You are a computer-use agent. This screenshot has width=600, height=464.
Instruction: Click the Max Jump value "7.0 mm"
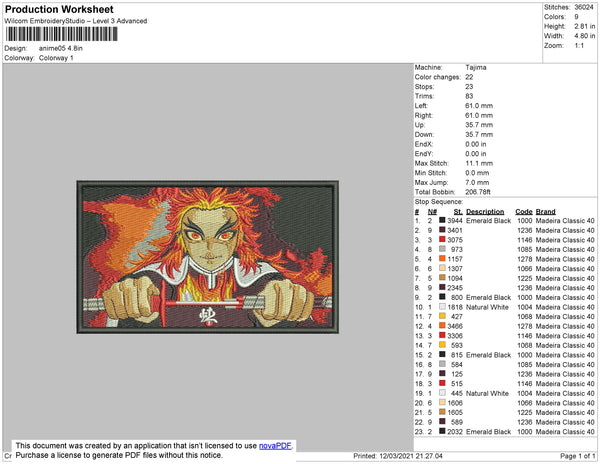coord(477,182)
